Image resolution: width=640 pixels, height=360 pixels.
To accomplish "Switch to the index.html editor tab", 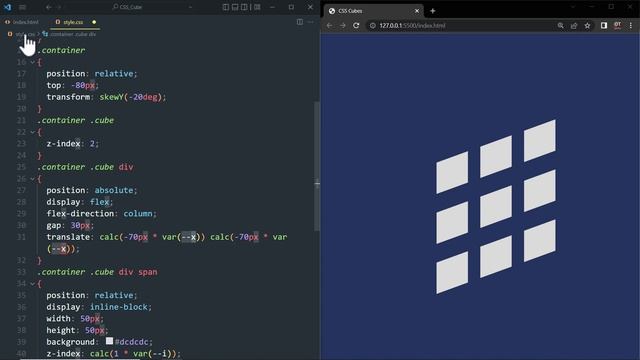I will [22, 22].
